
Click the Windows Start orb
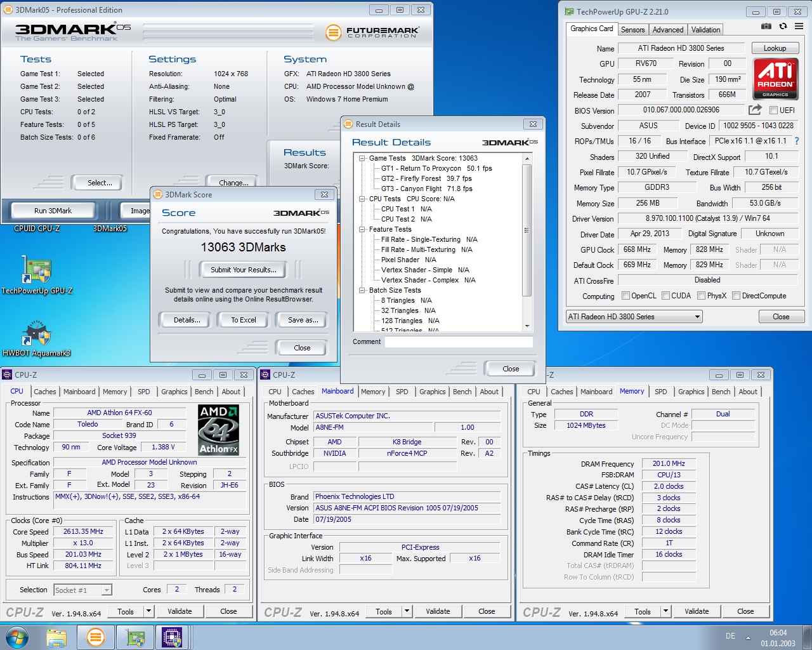[x=17, y=637]
